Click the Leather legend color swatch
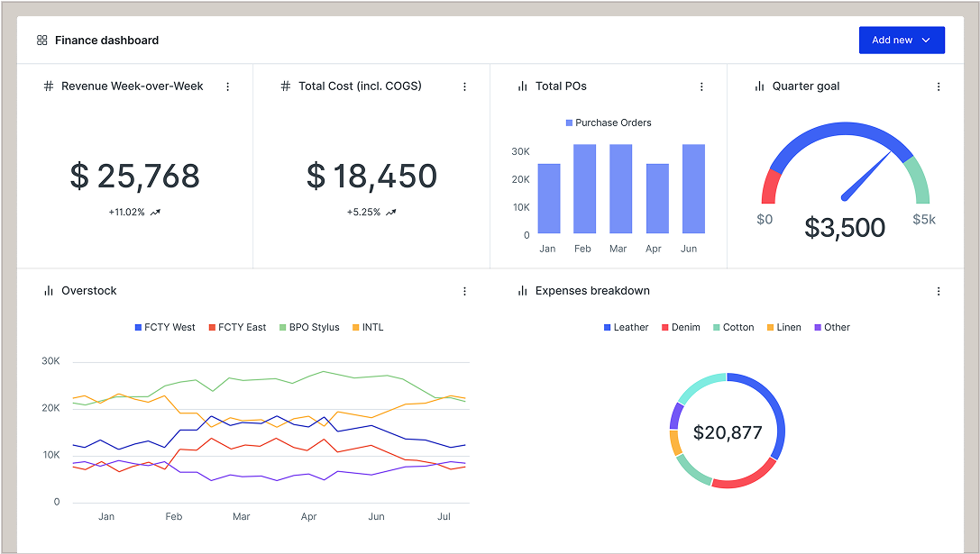The width and height of the screenshot is (980, 554). pos(608,328)
